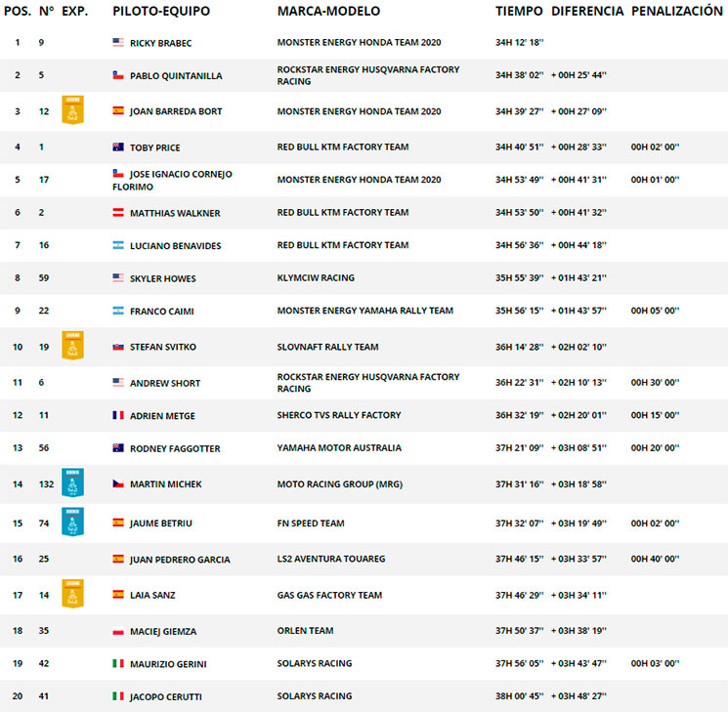Click team KLYMCIW RACING
The height and width of the screenshot is (712, 728).
tap(316, 277)
